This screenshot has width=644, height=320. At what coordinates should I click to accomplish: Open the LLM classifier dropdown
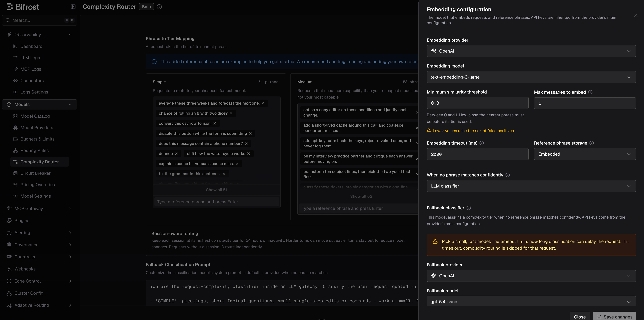531,186
